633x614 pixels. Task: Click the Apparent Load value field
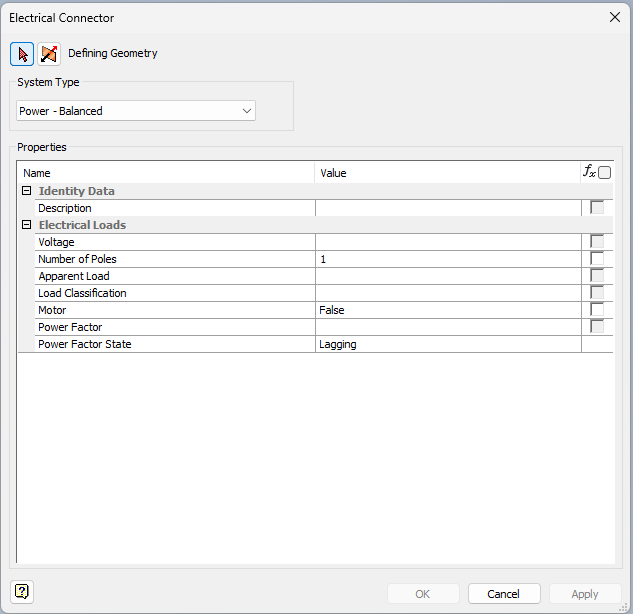tap(448, 276)
